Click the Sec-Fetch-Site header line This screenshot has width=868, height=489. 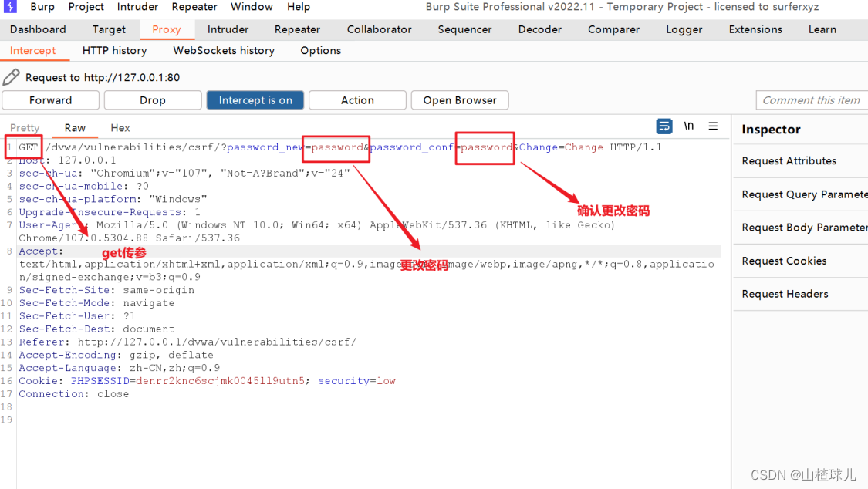(x=106, y=290)
